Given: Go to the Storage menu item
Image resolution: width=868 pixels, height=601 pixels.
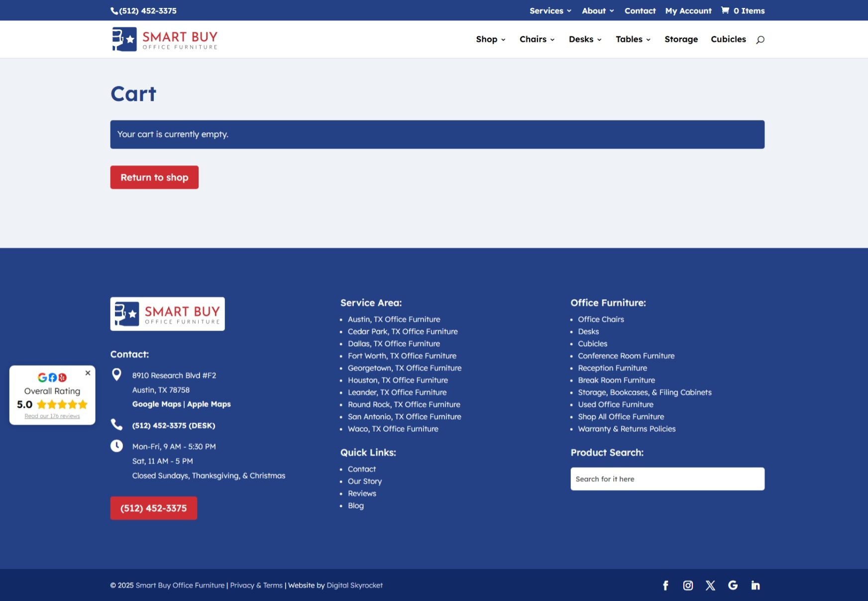Looking at the screenshot, I should [681, 39].
